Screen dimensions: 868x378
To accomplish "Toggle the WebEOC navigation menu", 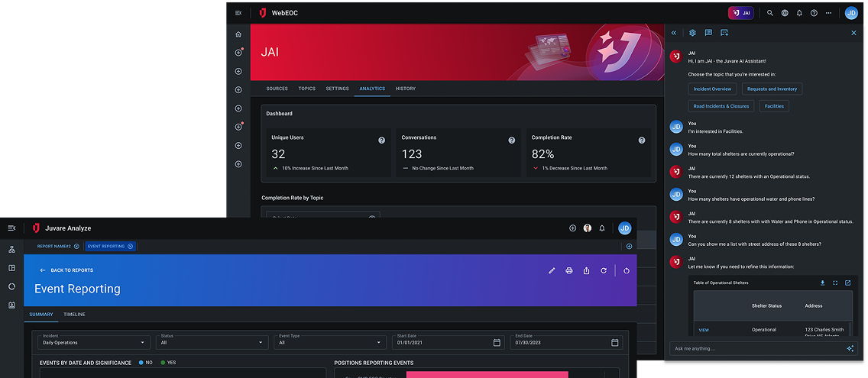I will [238, 13].
